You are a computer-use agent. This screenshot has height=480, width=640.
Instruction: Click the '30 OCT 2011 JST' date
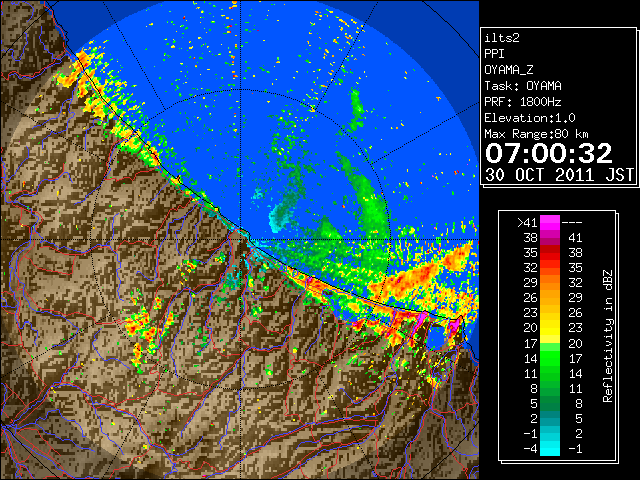[559, 175]
